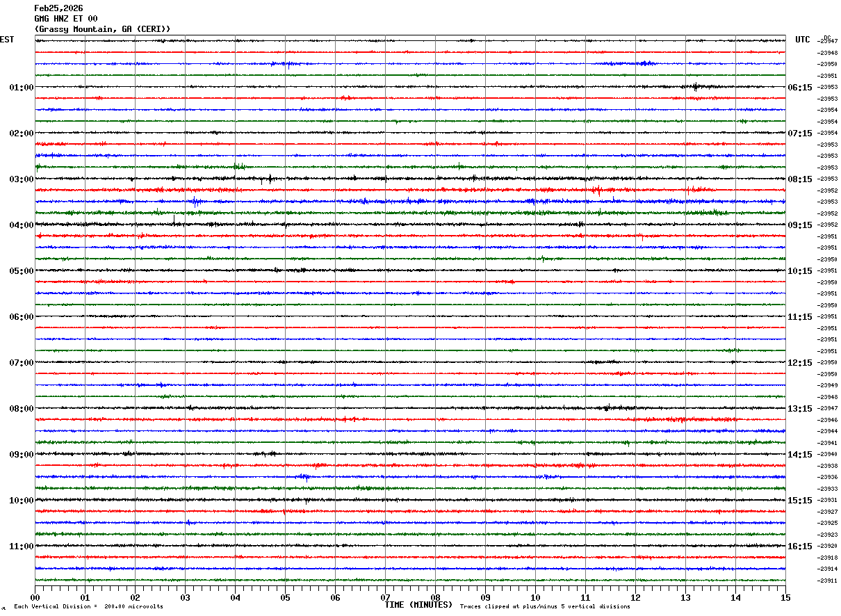Select the DC offset value -23914
841x616 pixels.
pos(828,569)
